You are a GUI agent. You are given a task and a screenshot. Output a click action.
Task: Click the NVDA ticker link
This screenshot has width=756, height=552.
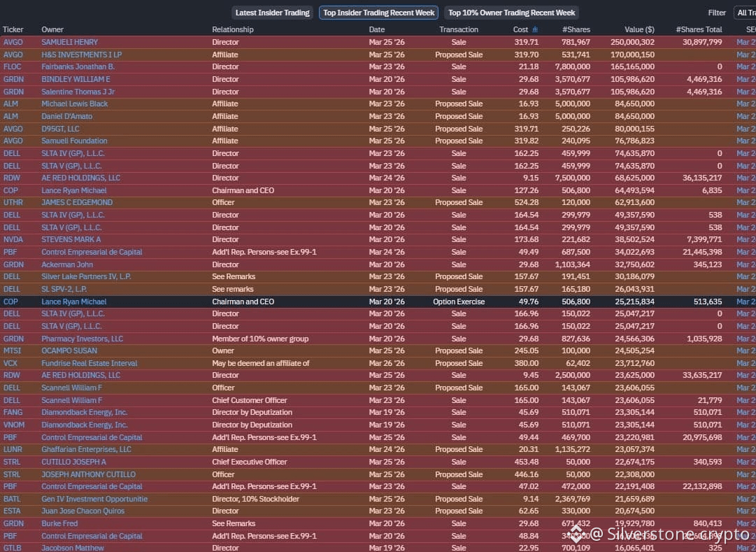click(x=13, y=239)
